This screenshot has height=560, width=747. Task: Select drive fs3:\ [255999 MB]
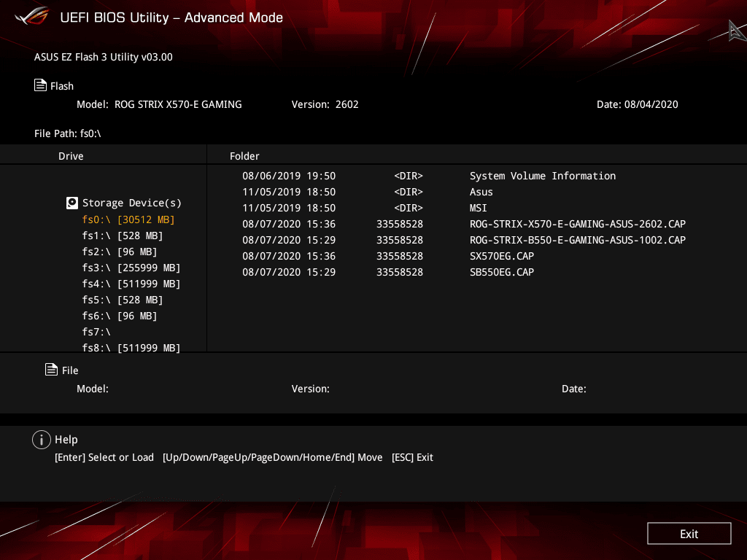click(x=131, y=268)
